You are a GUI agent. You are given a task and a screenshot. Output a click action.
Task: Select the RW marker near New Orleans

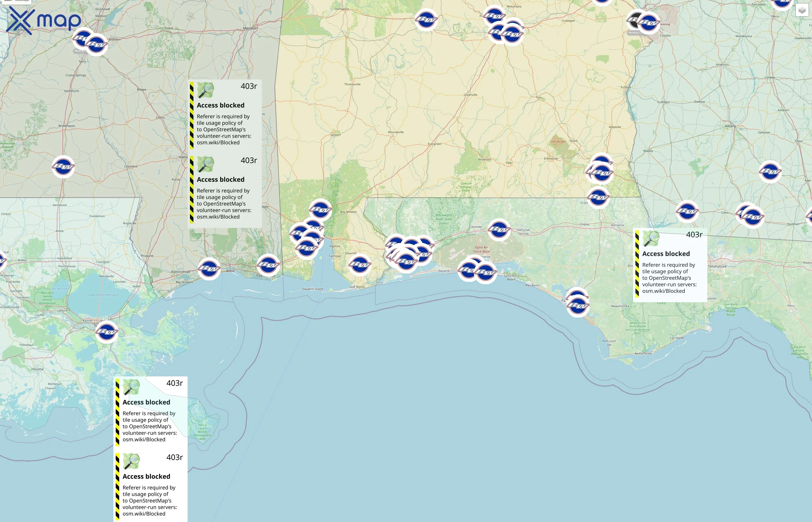coord(107,332)
